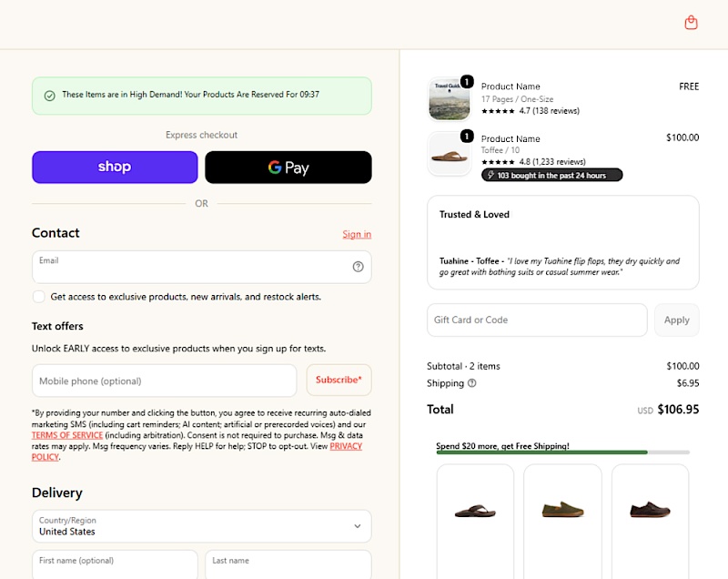Image resolution: width=728 pixels, height=579 pixels.
Task: Open the TERMS OF SERVICE link
Action: click(x=67, y=435)
